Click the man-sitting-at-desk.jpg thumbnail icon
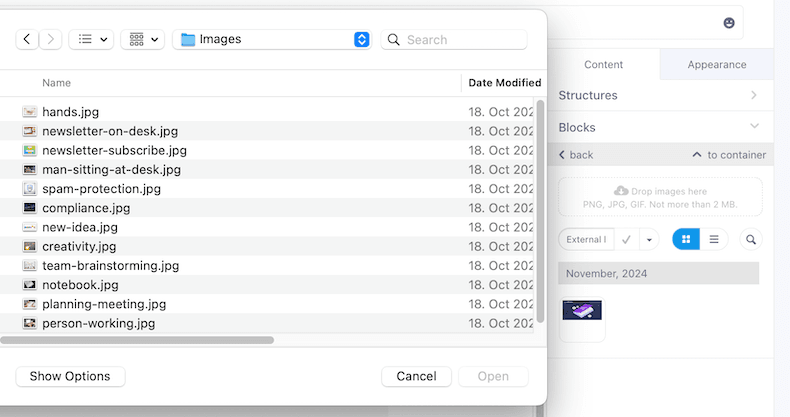Viewport: 790px width, 417px height. 30,169
